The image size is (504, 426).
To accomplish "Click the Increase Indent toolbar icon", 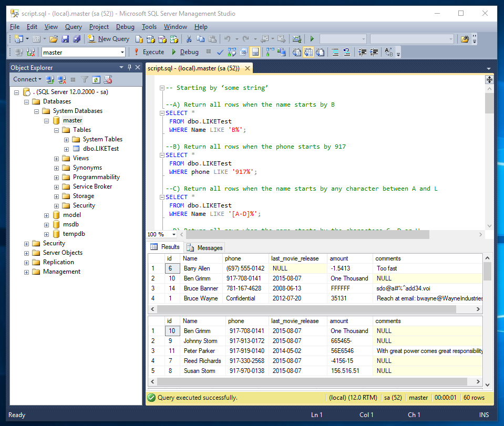I will [x=373, y=52].
